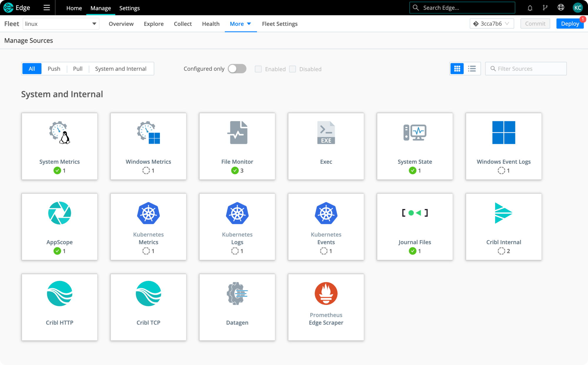
Task: Click the File Monitor count '3'
Action: [242, 170]
